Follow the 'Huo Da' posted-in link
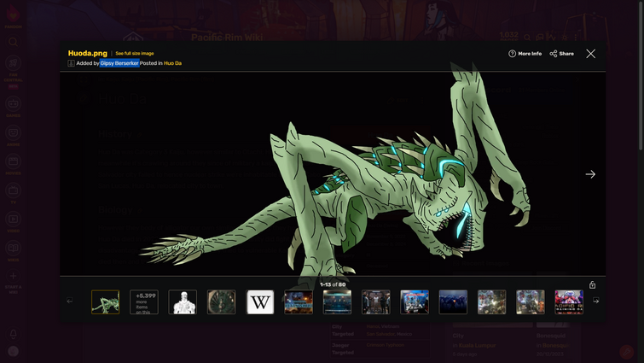Image resolution: width=644 pixels, height=363 pixels. pos(172,63)
